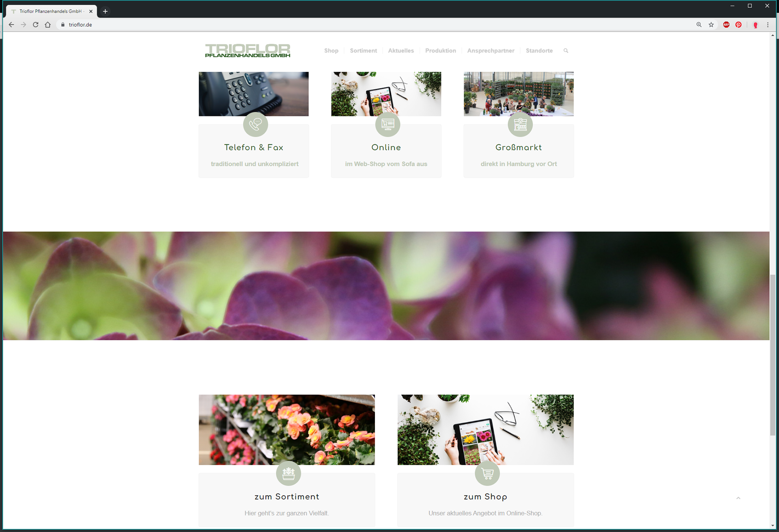Reload the trioflor.de page
The width and height of the screenshot is (779, 532).
tap(36, 25)
